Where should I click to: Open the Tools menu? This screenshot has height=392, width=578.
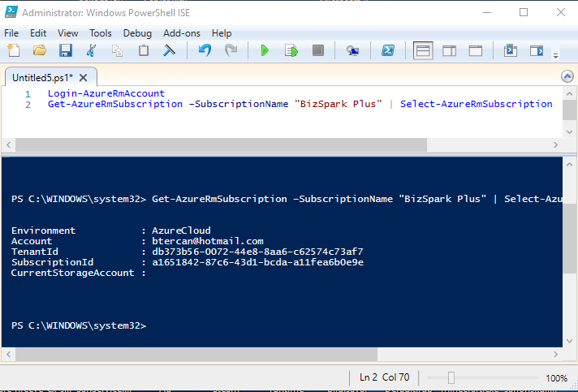[x=101, y=33]
